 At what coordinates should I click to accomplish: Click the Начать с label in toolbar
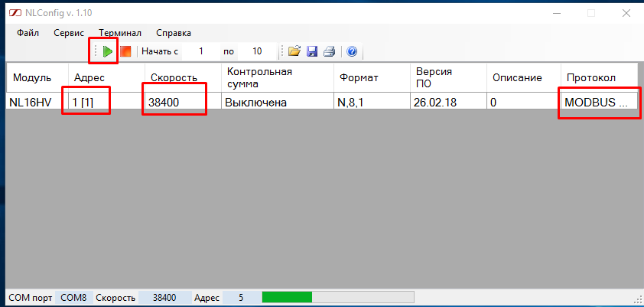160,52
